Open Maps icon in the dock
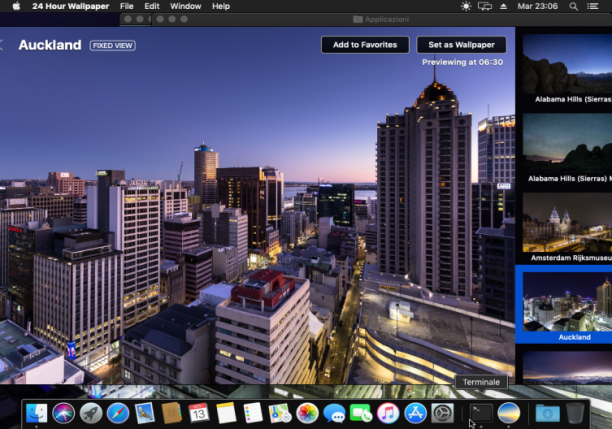 [x=280, y=413]
